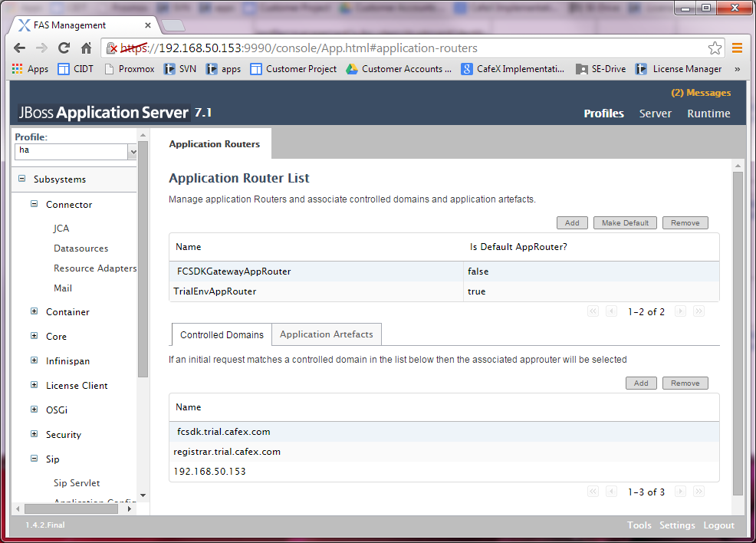Select Resource Adapters in the tree
The width and height of the screenshot is (756, 543).
(95, 268)
